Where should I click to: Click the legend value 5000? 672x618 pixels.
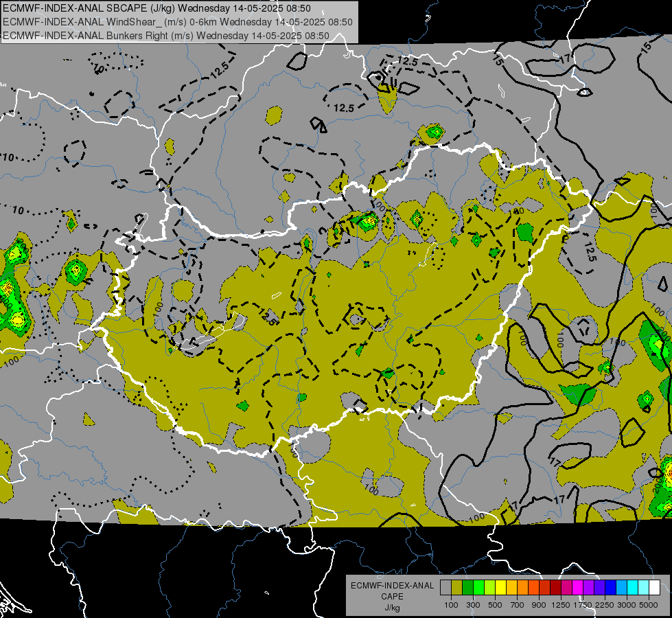click(649, 605)
